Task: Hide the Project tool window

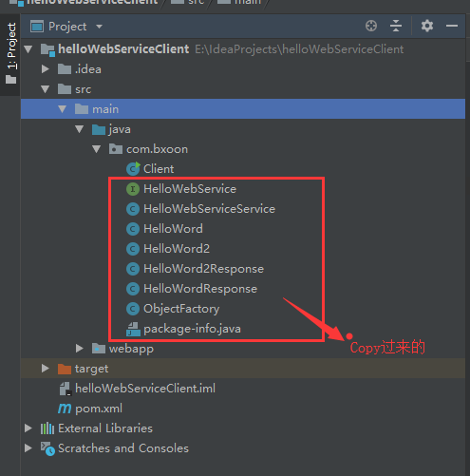Action: pyautogui.click(x=452, y=26)
